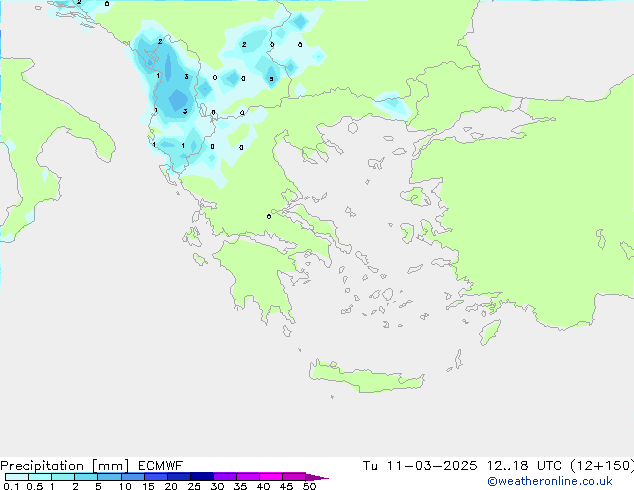
Task: Click the '(12+150)' forecast offset text
Action: (x=602, y=466)
